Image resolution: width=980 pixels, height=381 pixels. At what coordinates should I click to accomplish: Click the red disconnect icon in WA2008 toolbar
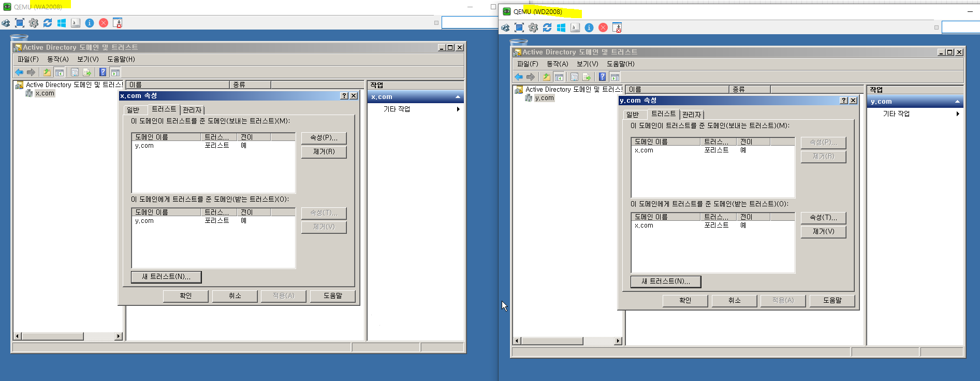point(104,23)
